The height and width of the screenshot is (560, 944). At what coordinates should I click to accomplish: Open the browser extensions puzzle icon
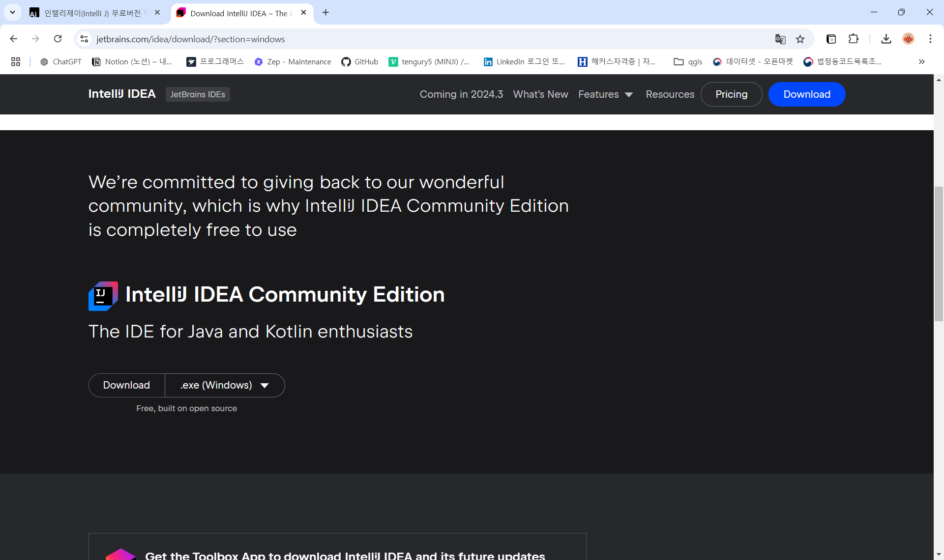(854, 39)
